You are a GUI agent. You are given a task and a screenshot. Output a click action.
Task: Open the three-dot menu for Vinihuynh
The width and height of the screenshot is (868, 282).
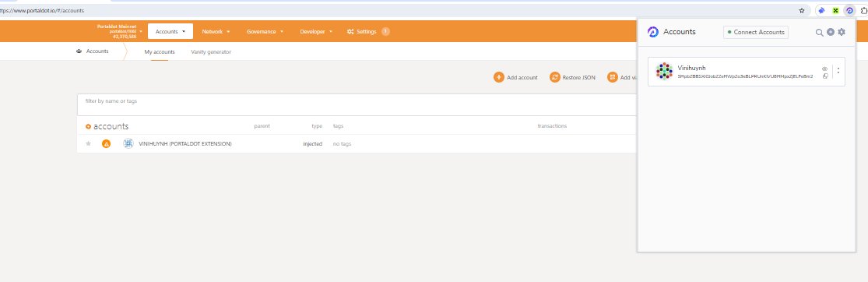tap(838, 71)
